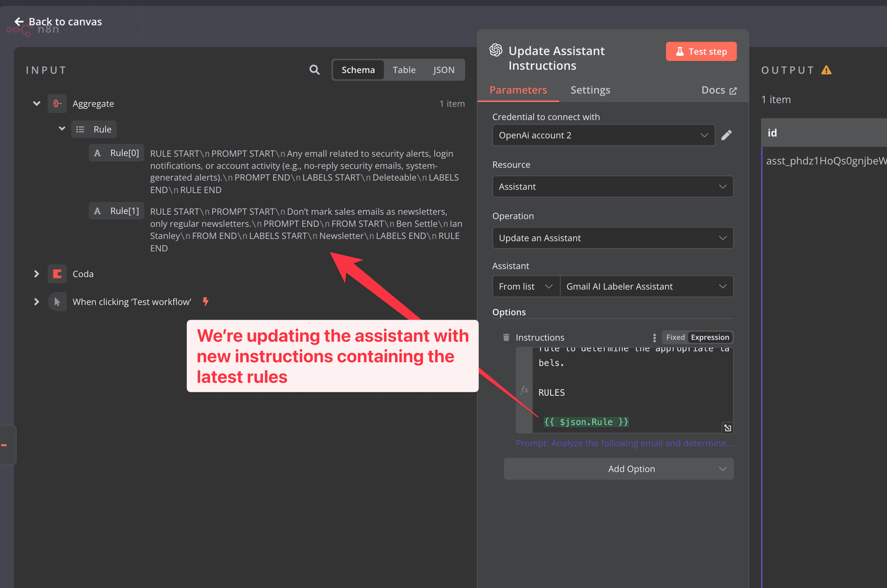Click the trigger lightning bolt icon

205,302
